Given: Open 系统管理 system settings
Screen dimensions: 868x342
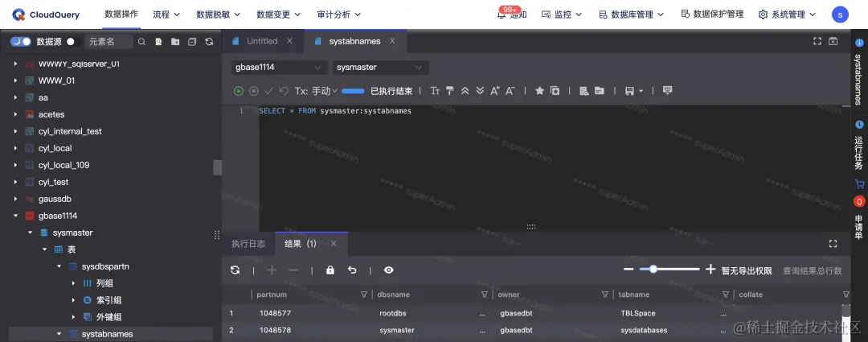Looking at the screenshot, I should tap(787, 15).
